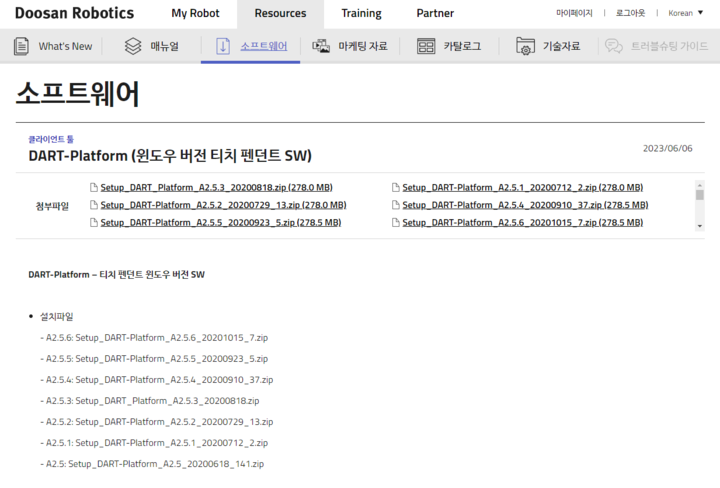This screenshot has height=488, width=720.
Task: Click the attachment list scroll up arrow
Action: point(700,185)
